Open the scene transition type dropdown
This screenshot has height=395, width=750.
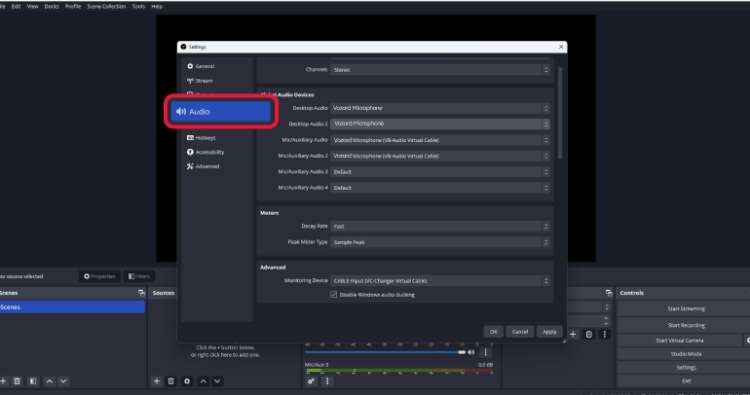click(589, 307)
